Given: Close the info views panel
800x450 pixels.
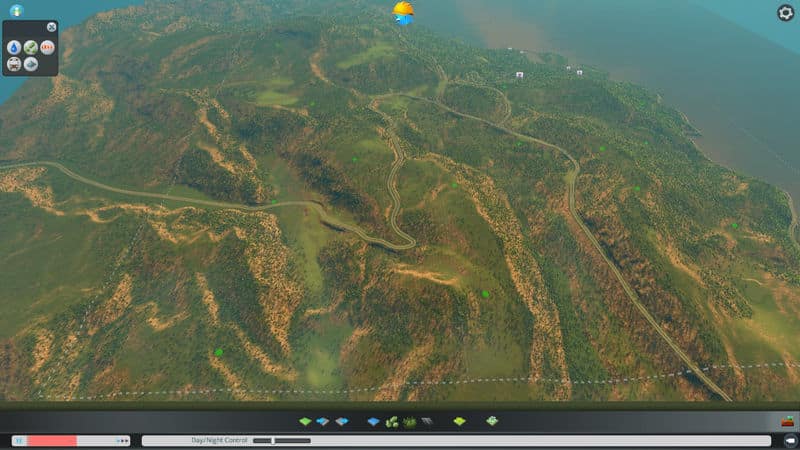Looking at the screenshot, I should click(51, 27).
